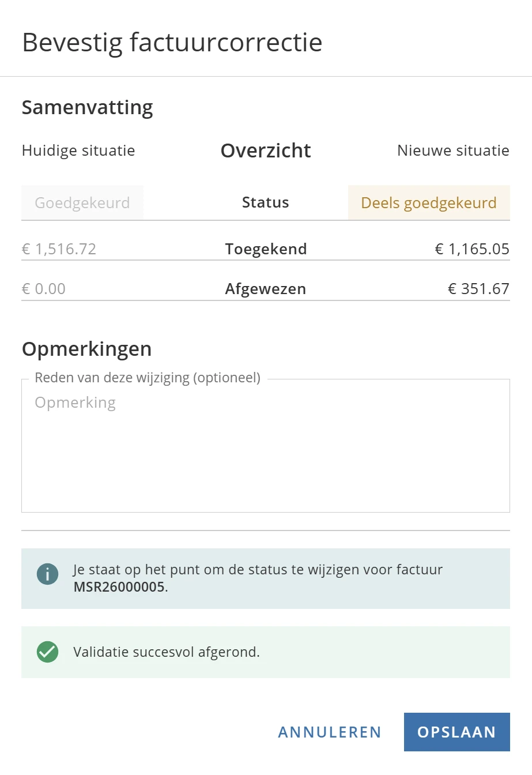Screen dimensions: 532x775
Task: Click the Status row label
Action: click(x=265, y=202)
